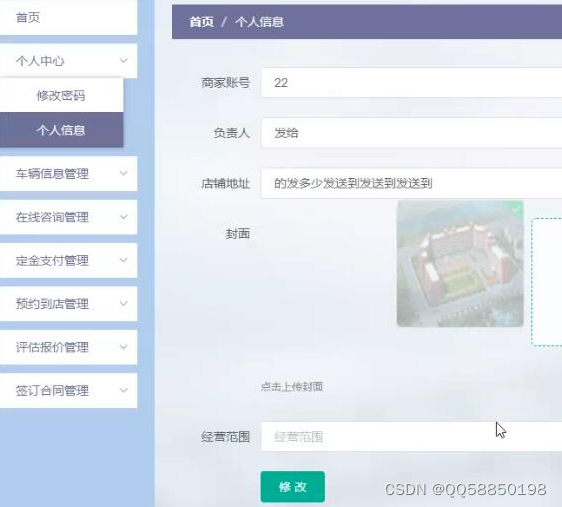Expand the 定金支付管理 chevron
The height and width of the screenshot is (507, 562).
[x=124, y=260]
